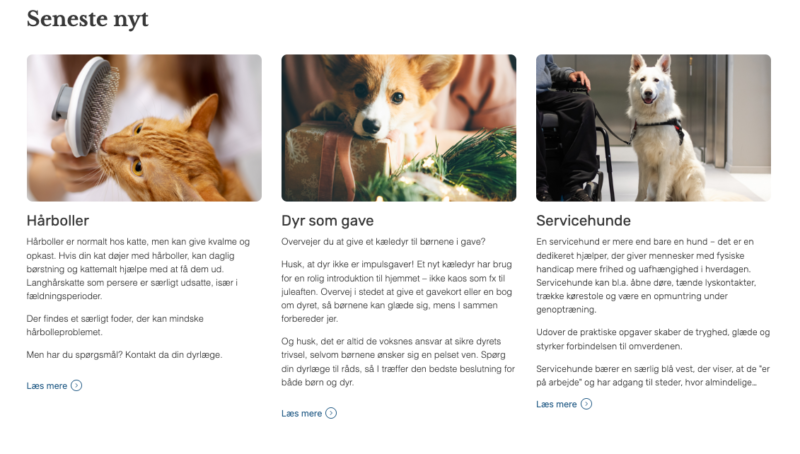Screen dimensions: 800x454
Task: Click the Seneste nyt section heading
Action: point(87,19)
